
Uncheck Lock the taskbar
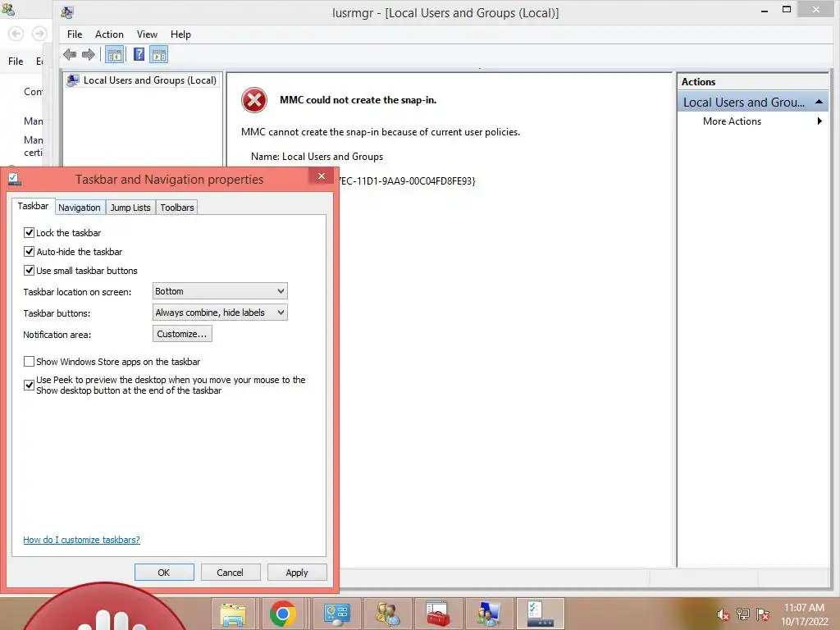click(x=29, y=232)
